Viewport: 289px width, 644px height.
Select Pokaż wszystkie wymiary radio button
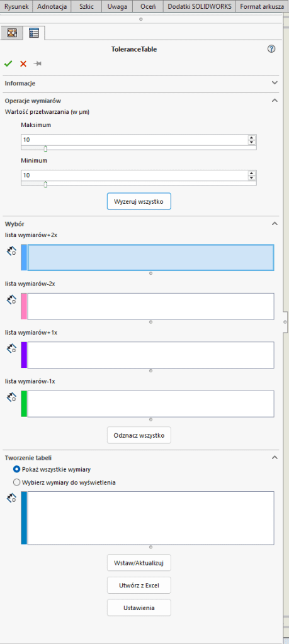tap(17, 469)
